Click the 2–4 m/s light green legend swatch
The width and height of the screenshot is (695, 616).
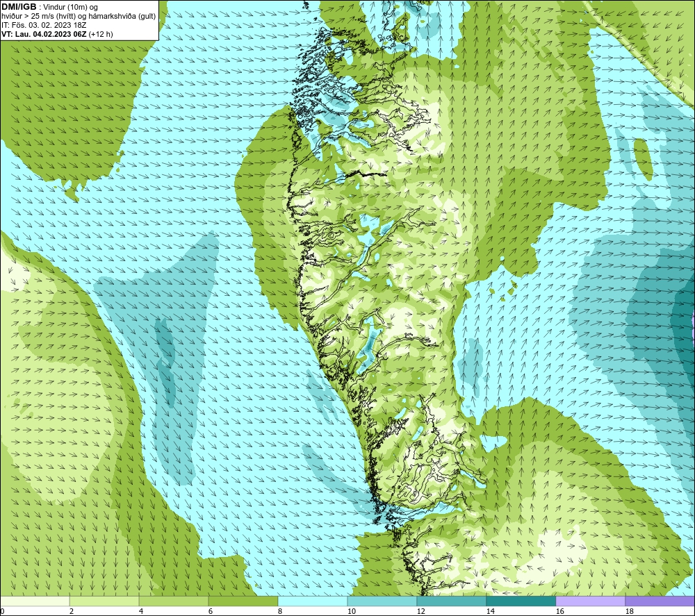[104, 601]
